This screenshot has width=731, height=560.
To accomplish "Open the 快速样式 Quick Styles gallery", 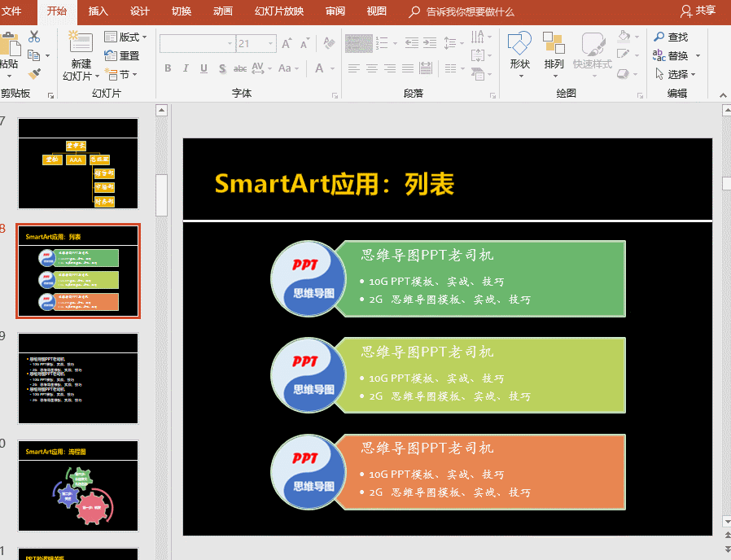I will point(593,54).
